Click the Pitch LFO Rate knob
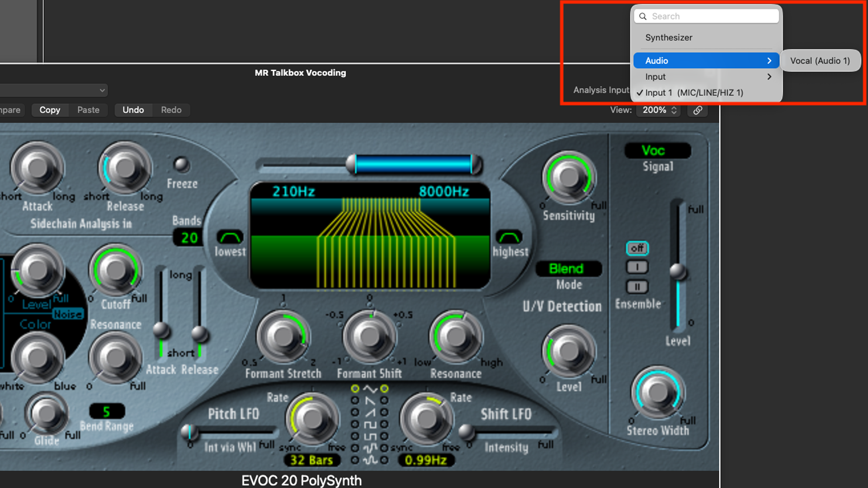Screen dimensions: 868x488 pos(312,419)
